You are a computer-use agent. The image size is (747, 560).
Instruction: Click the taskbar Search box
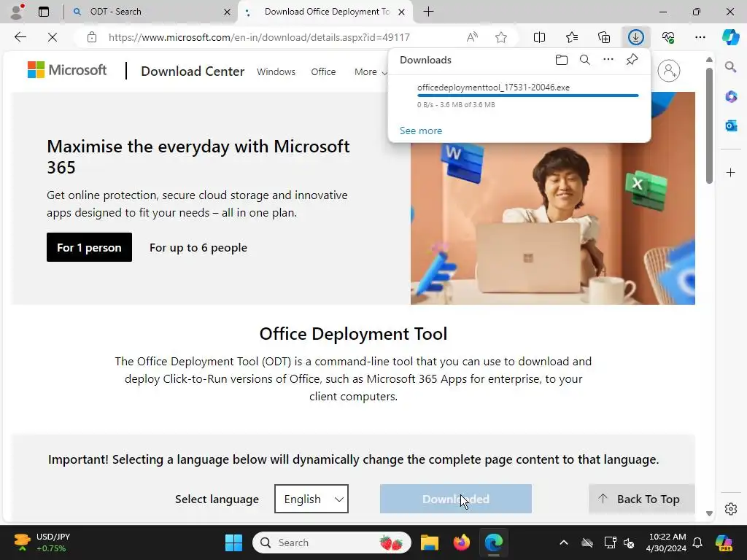(332, 542)
